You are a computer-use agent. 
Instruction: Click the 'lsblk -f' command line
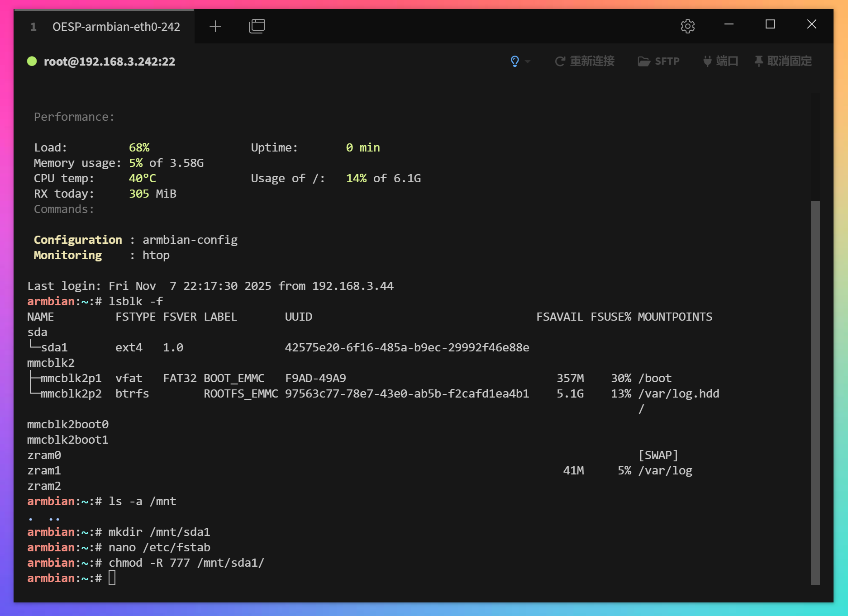pyautogui.click(x=136, y=301)
